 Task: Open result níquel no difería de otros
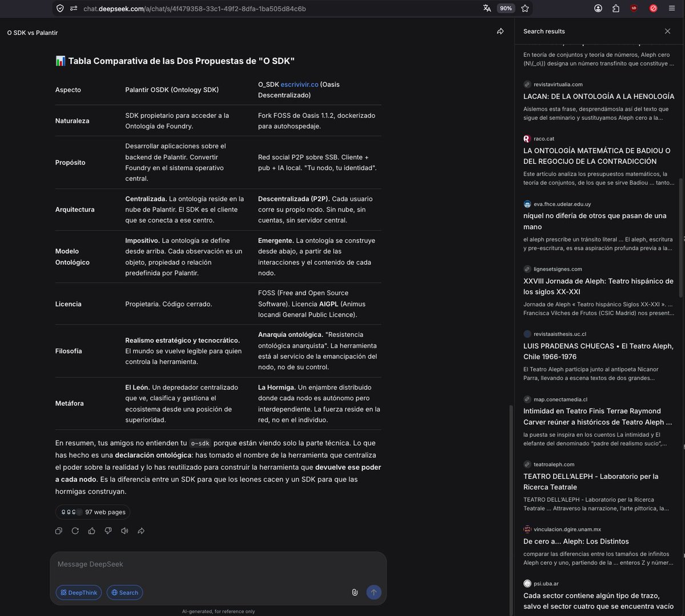[x=595, y=221]
